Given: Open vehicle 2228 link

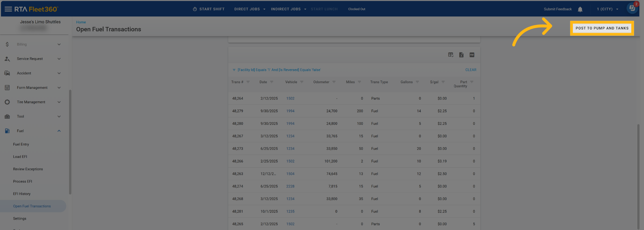Looking at the screenshot, I should [x=290, y=186].
